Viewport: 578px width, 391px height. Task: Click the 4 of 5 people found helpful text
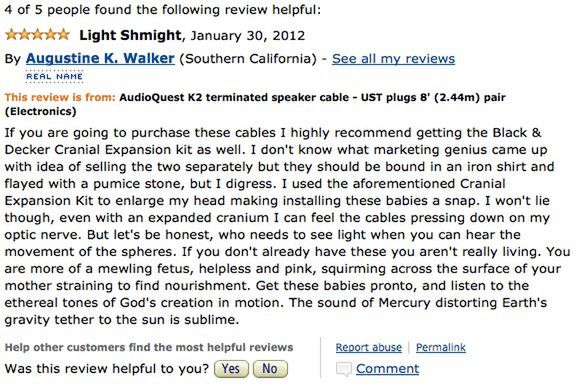163,10
